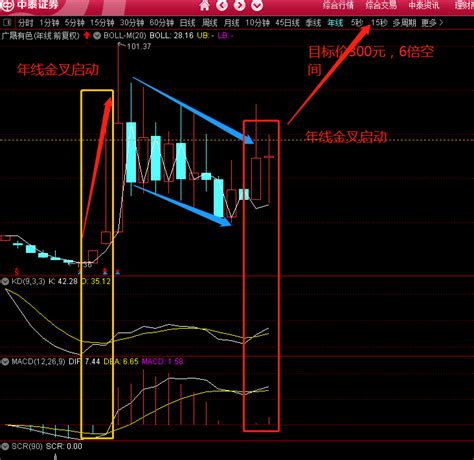Go back with the left arrow icon
Screen dimensions: 474x460
click(222, 5)
